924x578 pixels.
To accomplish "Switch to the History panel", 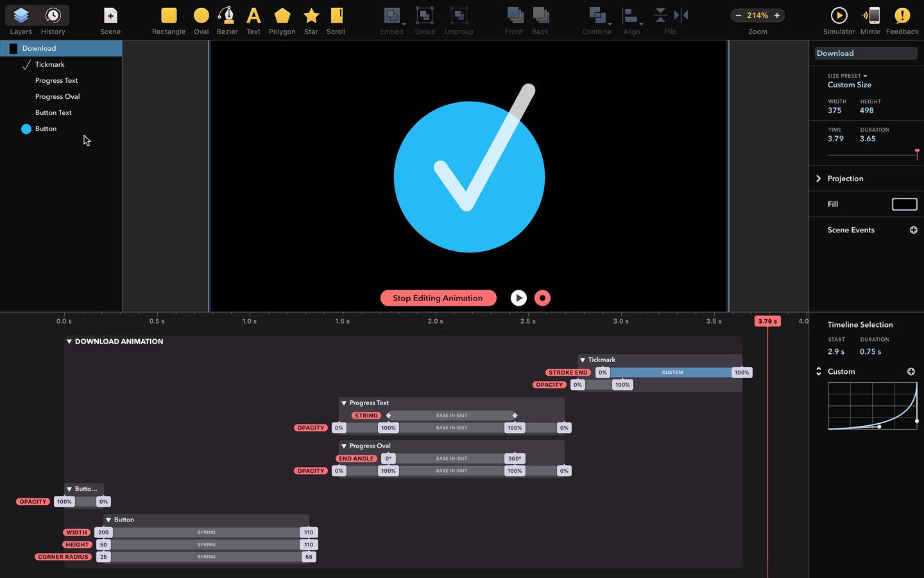I will (x=53, y=21).
